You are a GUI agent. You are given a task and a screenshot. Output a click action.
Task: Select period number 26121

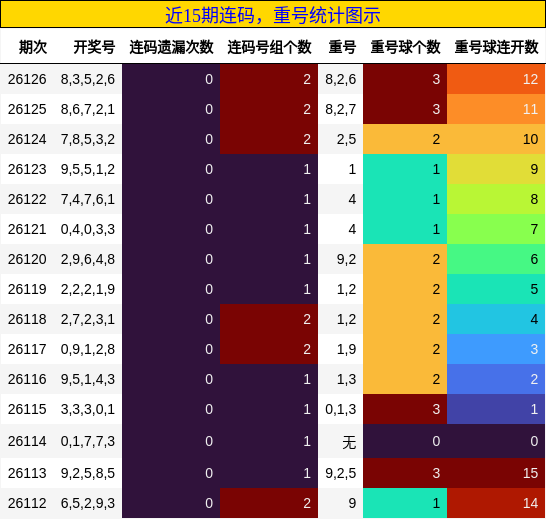click(27, 229)
